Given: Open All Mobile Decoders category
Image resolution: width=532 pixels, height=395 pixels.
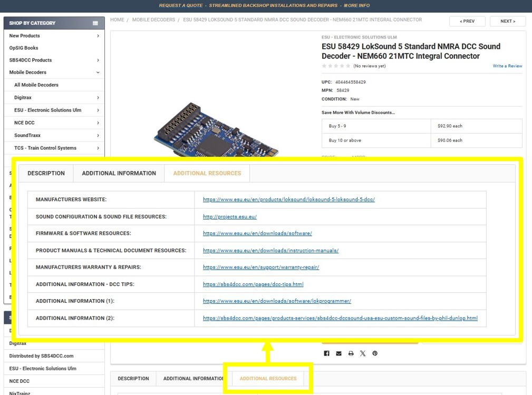Looking at the screenshot, I should (x=36, y=85).
